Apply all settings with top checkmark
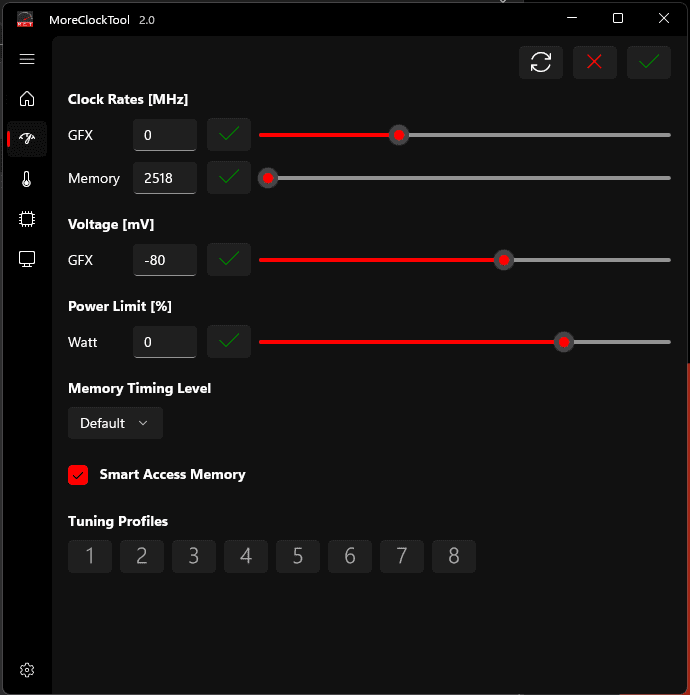This screenshot has height=695, width=690. (649, 62)
